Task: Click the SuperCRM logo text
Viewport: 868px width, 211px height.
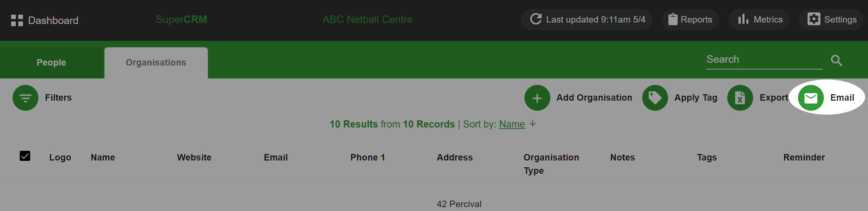Action: pos(182,19)
